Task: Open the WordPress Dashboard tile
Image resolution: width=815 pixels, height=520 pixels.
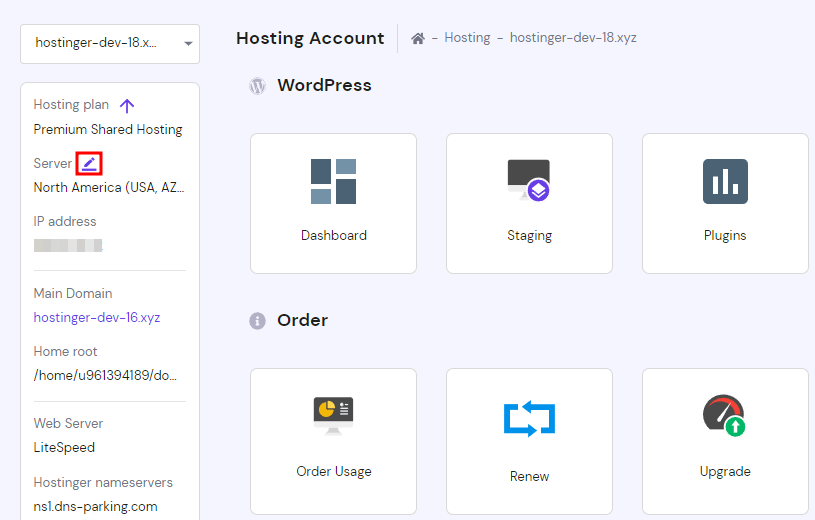Action: pyautogui.click(x=333, y=203)
